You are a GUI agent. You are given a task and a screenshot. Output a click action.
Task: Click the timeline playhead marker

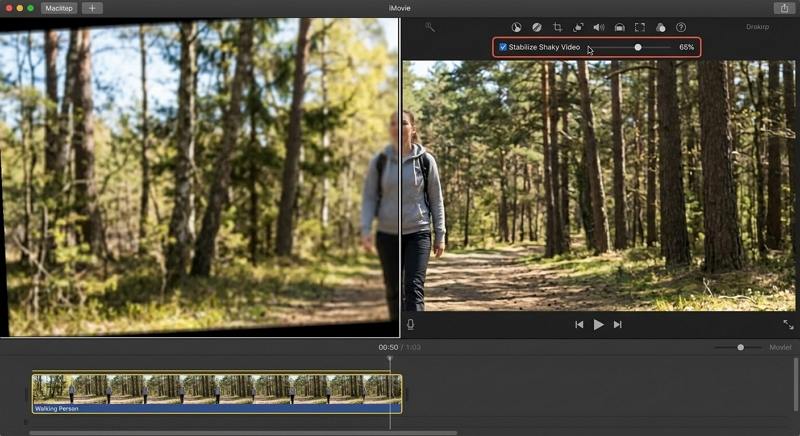point(390,359)
